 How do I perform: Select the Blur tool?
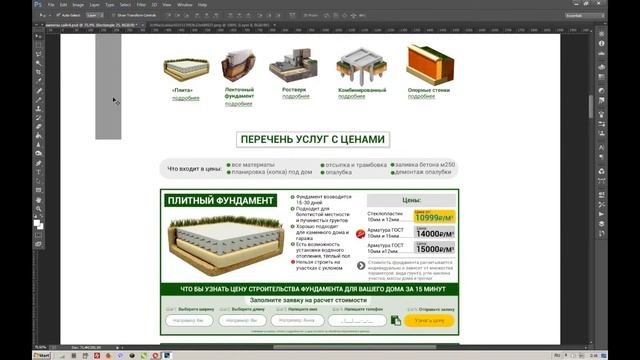38,144
